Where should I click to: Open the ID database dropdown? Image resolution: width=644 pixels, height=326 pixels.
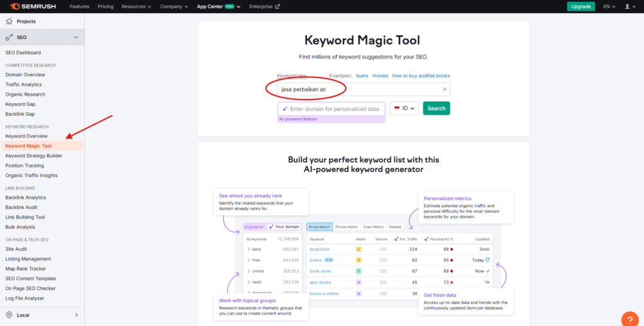[404, 108]
